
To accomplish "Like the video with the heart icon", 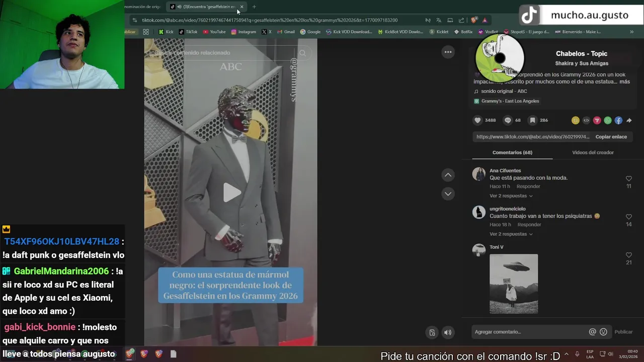I will click(477, 120).
